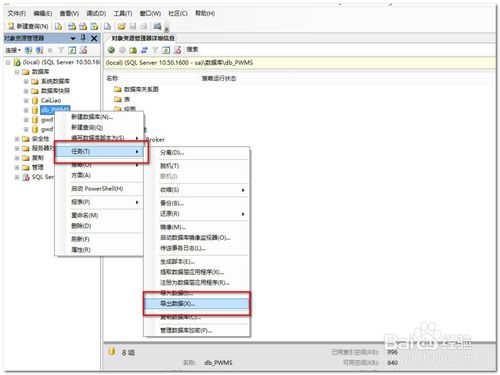Open the 工具(T) menu
Viewport: 500px width, 375px height.
pyautogui.click(x=123, y=13)
